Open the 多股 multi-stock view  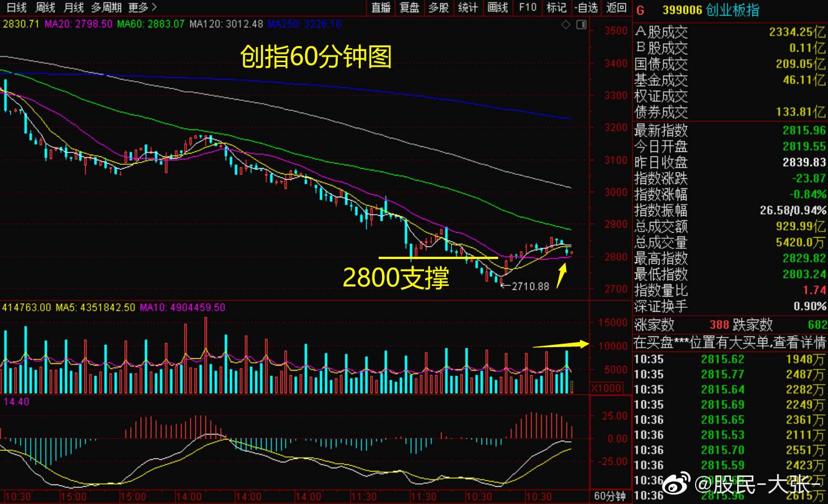(x=439, y=7)
